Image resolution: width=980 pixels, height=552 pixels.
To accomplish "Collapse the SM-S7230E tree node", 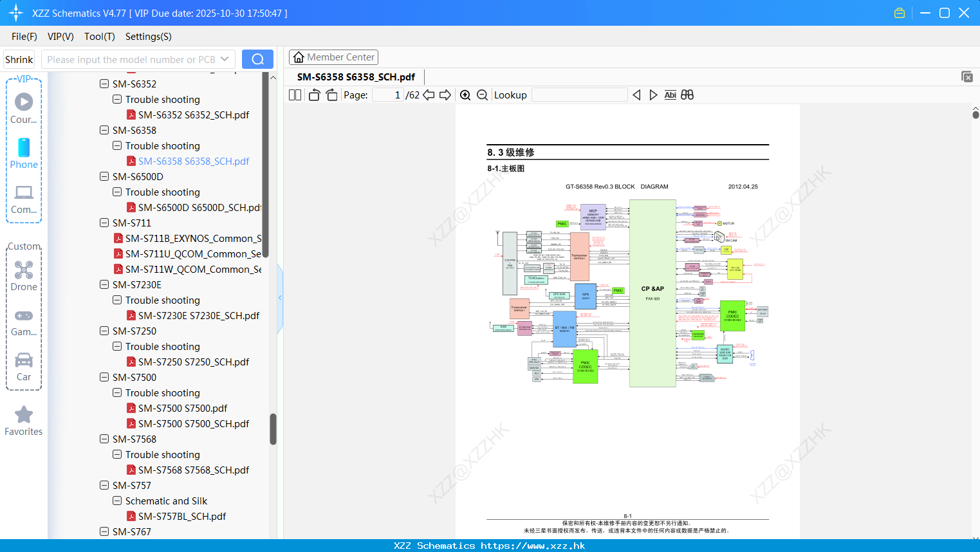I will [x=104, y=284].
